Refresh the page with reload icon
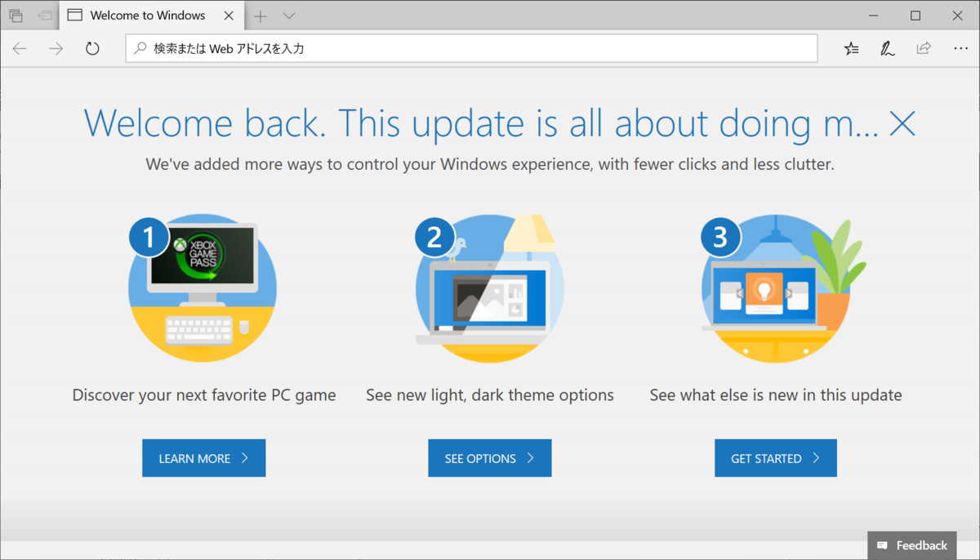This screenshot has height=560, width=980. 92,49
